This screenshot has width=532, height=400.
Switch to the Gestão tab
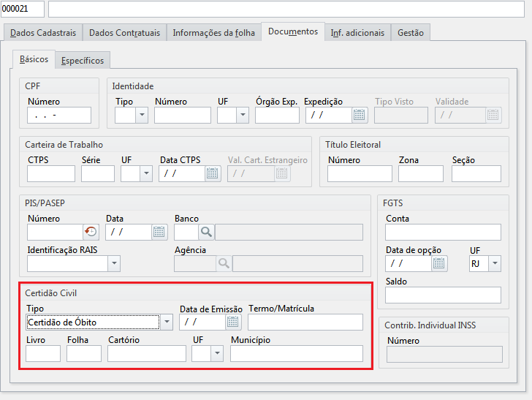pyautogui.click(x=411, y=33)
